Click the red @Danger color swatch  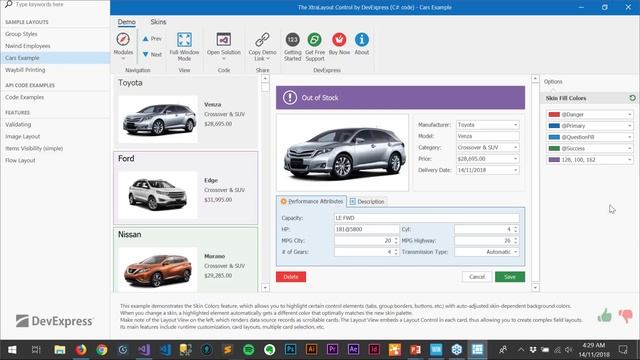click(554, 115)
